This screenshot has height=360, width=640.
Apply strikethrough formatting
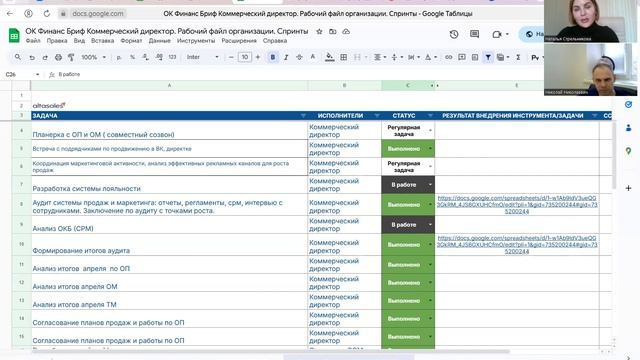(299, 58)
